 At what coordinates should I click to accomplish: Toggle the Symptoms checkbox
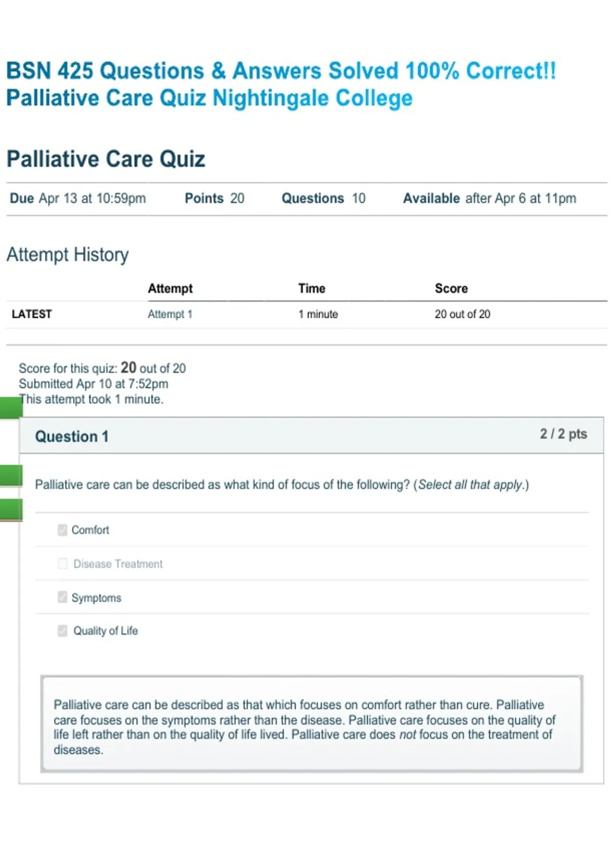62,597
